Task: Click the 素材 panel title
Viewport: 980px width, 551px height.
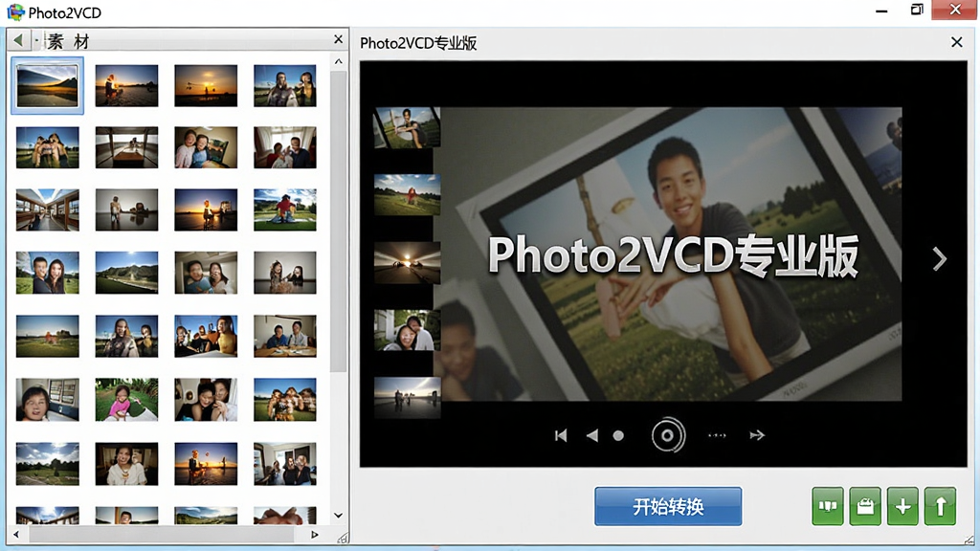Action: pyautogui.click(x=69, y=42)
